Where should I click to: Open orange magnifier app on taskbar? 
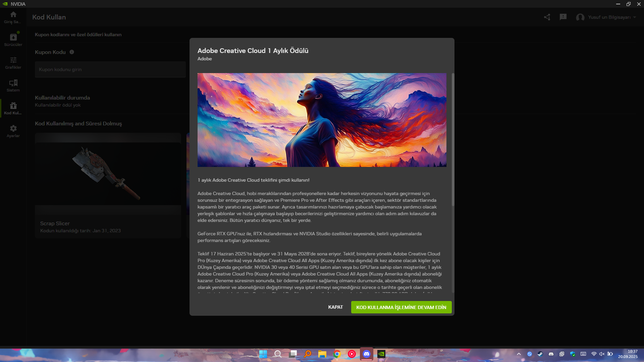pos(308,354)
